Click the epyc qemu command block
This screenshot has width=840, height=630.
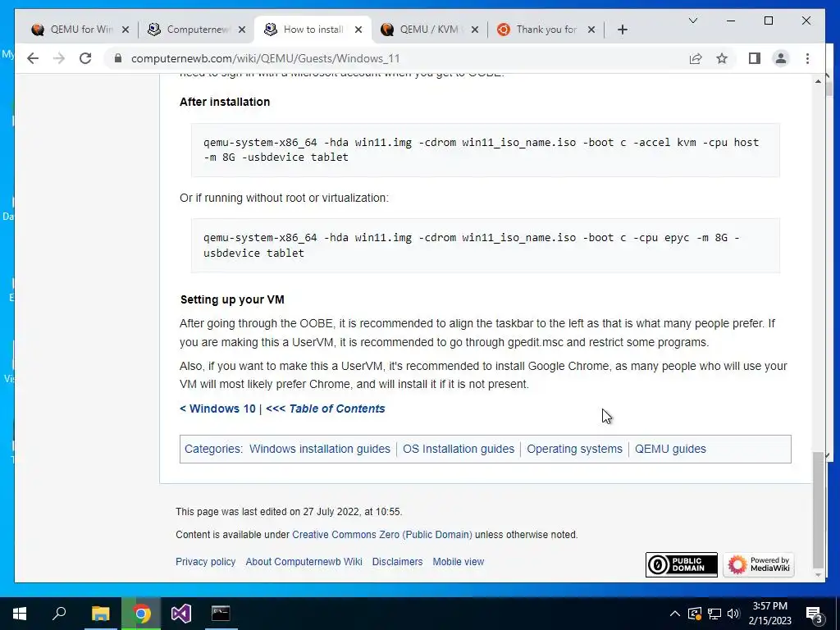click(x=486, y=245)
